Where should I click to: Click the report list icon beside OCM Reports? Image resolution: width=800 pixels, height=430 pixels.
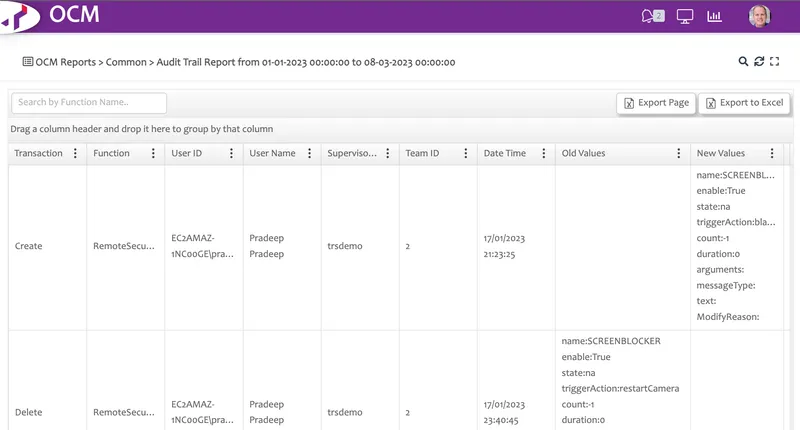pos(28,62)
